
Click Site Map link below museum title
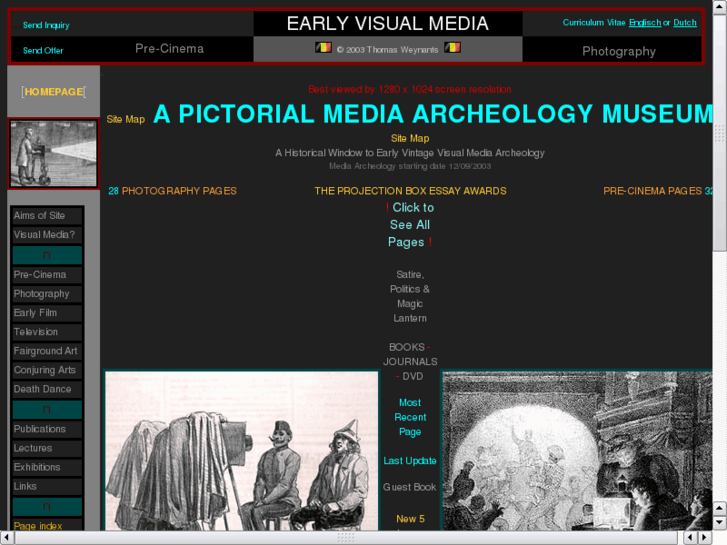410,138
